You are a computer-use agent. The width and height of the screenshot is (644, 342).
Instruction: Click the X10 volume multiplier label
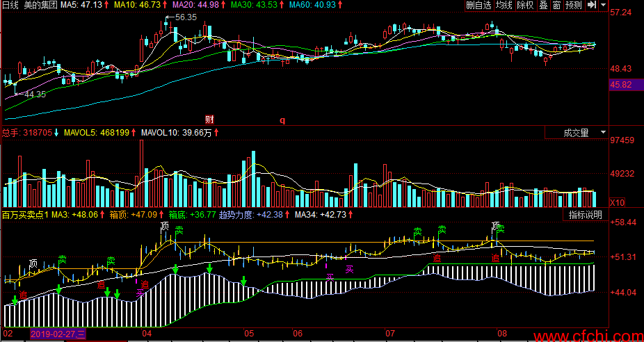(x=618, y=202)
